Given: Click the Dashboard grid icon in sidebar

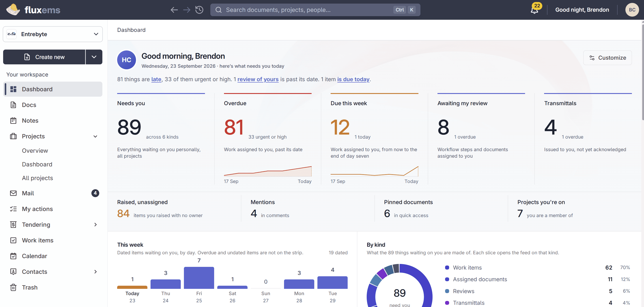Looking at the screenshot, I should [13, 89].
